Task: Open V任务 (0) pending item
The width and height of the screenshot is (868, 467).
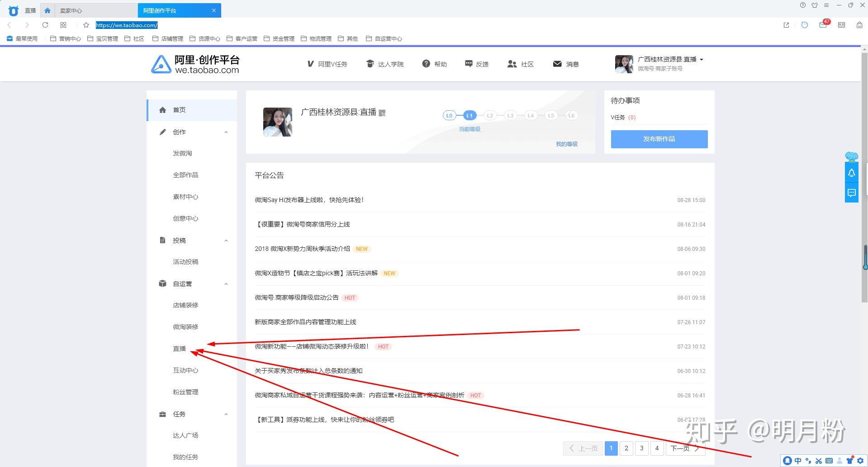Action: 623,118
